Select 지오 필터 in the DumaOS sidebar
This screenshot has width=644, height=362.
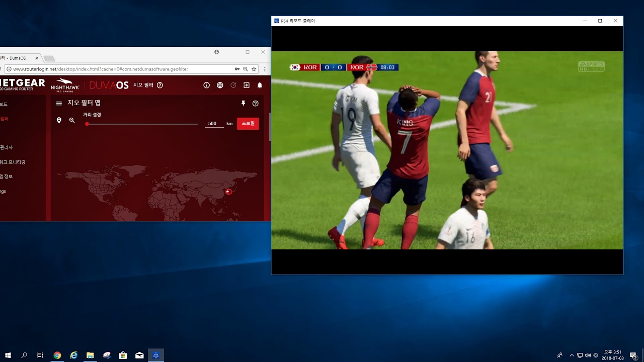tap(5, 119)
